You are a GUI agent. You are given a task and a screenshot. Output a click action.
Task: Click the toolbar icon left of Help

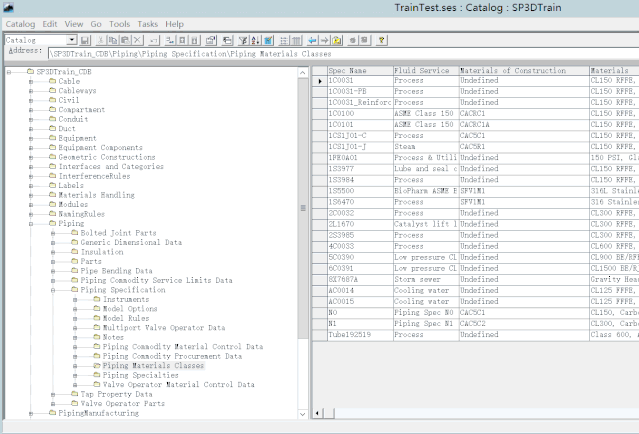(x=365, y=40)
